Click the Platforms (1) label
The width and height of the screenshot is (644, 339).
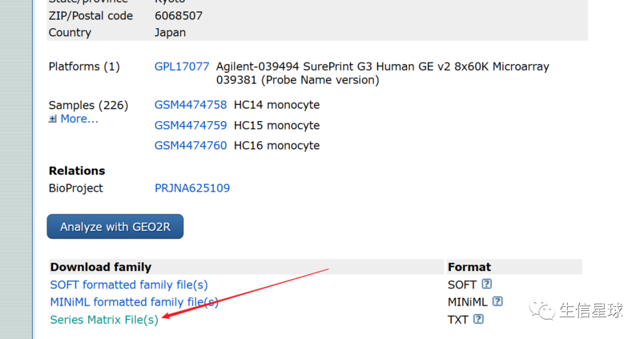click(84, 66)
